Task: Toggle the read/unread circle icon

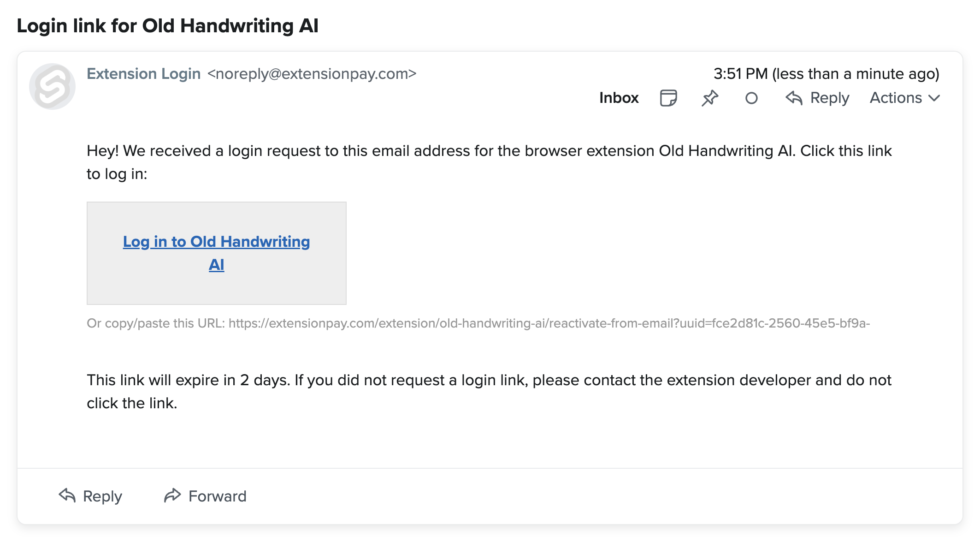Action: [751, 98]
